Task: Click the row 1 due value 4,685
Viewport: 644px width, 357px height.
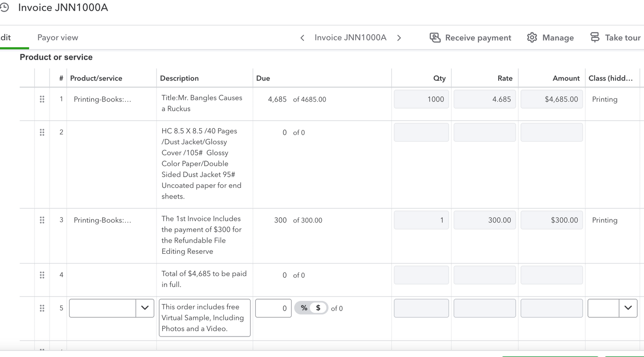Action: tap(277, 99)
